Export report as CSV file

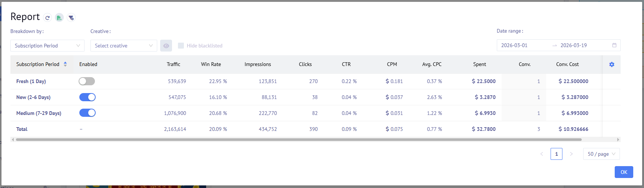59,17
